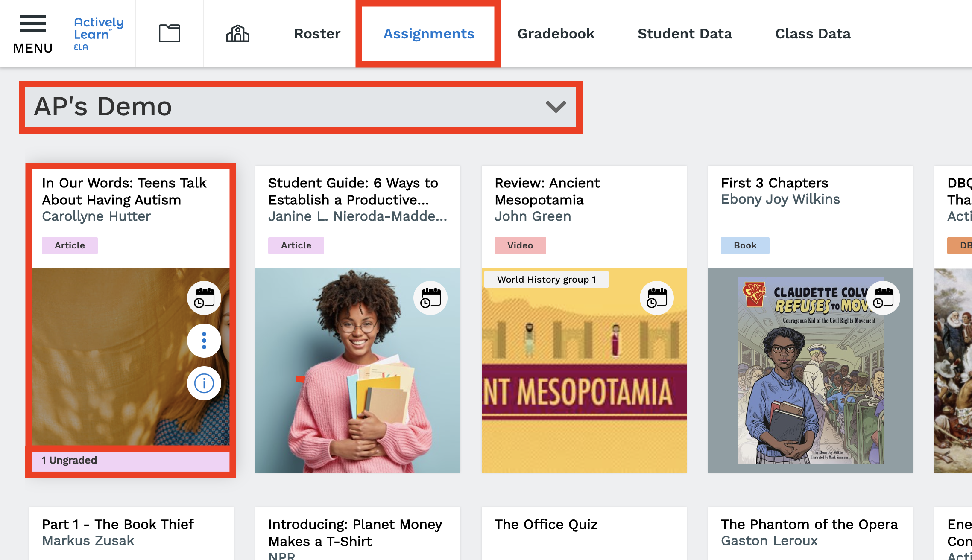972x560 pixels.
Task: Open the Class Data tab
Action: pyautogui.click(x=813, y=34)
